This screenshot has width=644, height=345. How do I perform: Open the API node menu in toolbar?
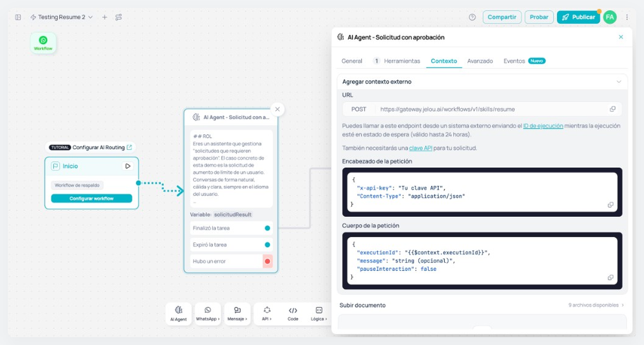coord(267,314)
